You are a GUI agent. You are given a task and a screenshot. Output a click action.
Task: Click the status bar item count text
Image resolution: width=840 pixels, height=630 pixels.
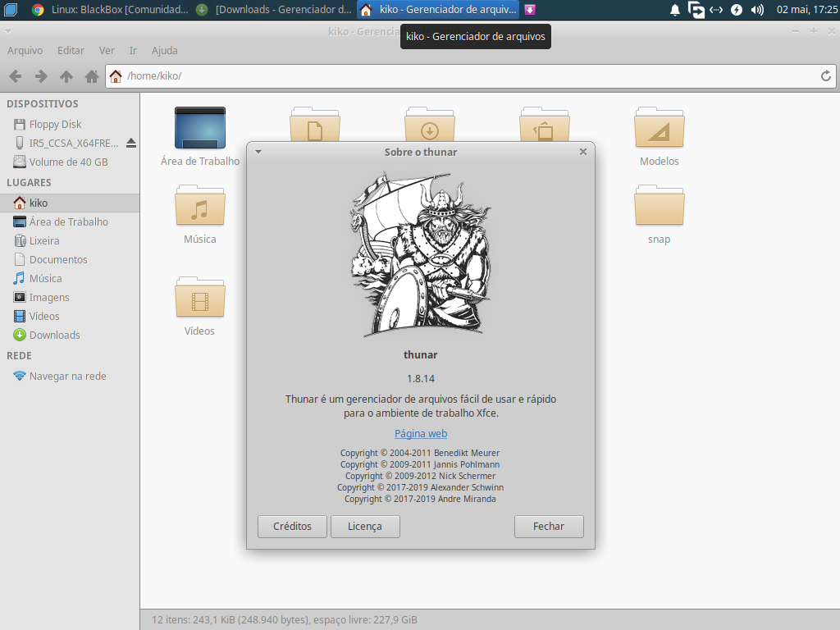coord(285,620)
